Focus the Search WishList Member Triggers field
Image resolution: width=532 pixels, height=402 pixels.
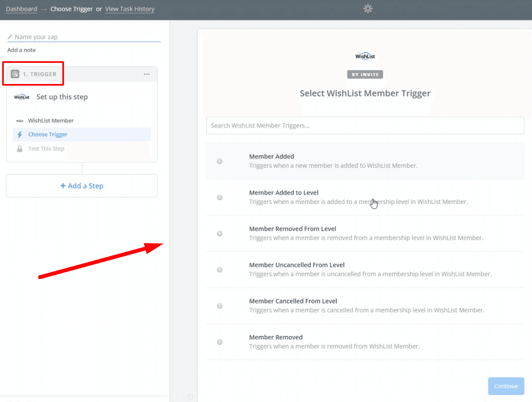point(365,125)
